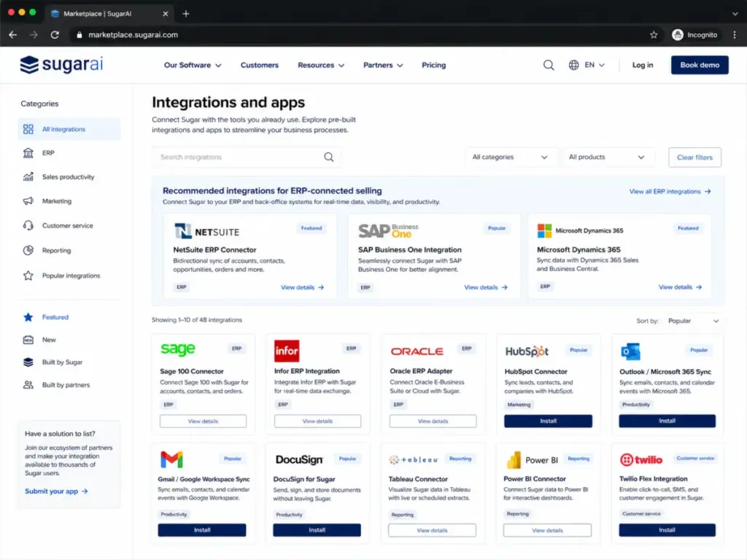Image resolution: width=747 pixels, height=560 pixels.
Task: Select Sales productivity category
Action: (x=69, y=176)
